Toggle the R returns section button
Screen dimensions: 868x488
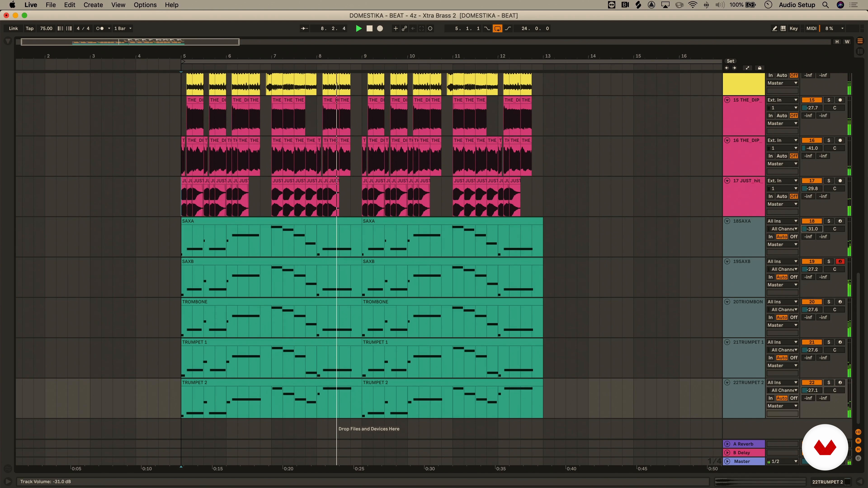[858, 441]
